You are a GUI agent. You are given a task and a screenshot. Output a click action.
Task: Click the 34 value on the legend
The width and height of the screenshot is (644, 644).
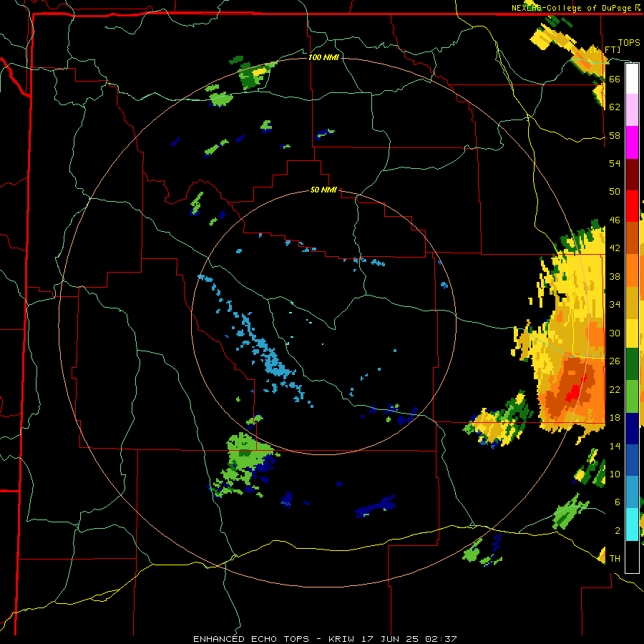[615, 304]
